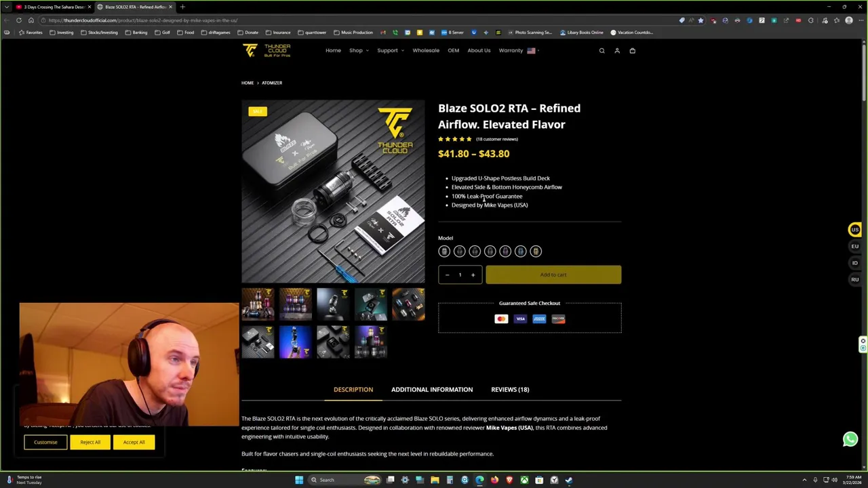The image size is (868, 488).
Task: Open the blue-lit atomizer thumbnail in second row
Action: [x=295, y=342]
